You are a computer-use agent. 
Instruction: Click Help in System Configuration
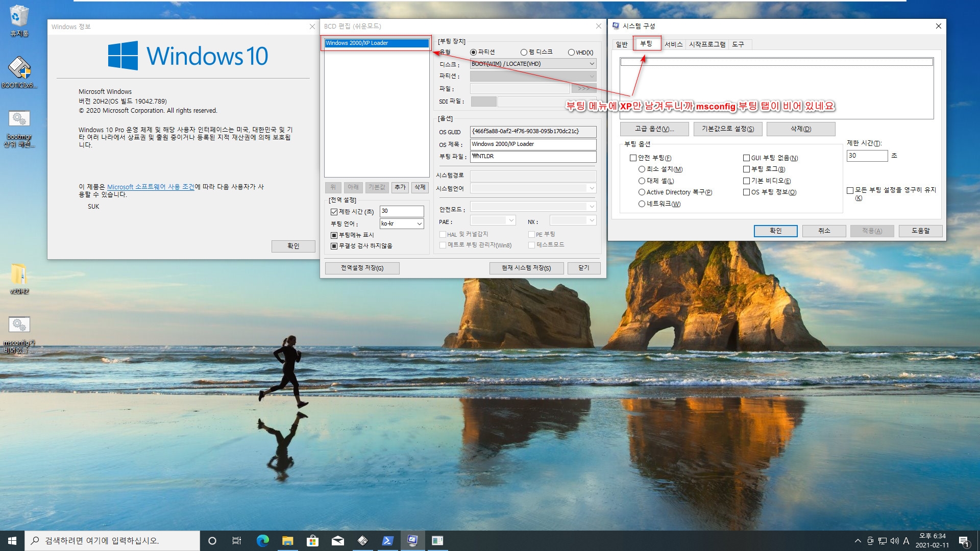click(921, 231)
